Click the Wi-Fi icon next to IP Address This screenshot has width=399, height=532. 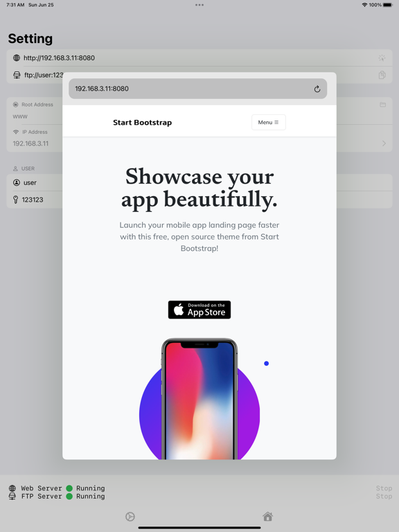(16, 132)
